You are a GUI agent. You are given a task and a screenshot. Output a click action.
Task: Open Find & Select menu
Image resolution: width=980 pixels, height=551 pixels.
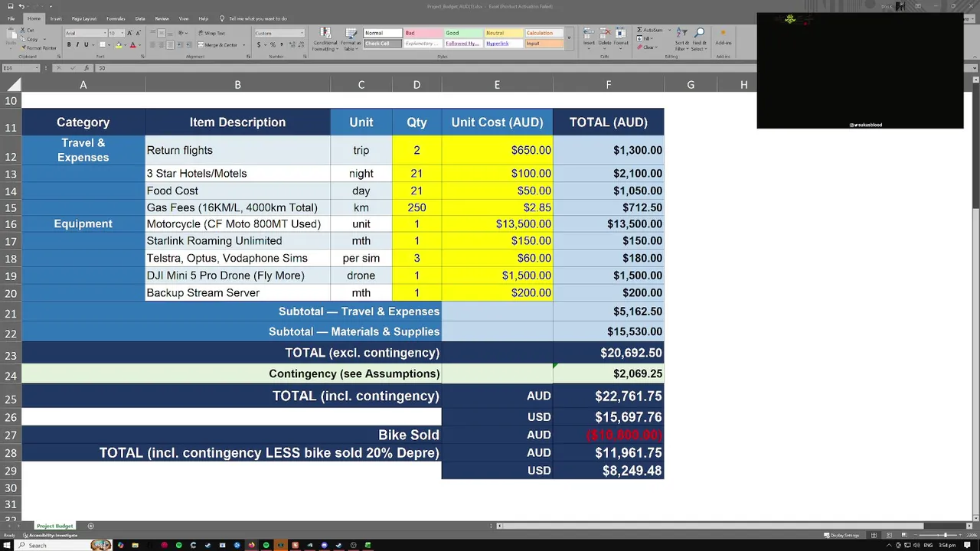coord(700,38)
